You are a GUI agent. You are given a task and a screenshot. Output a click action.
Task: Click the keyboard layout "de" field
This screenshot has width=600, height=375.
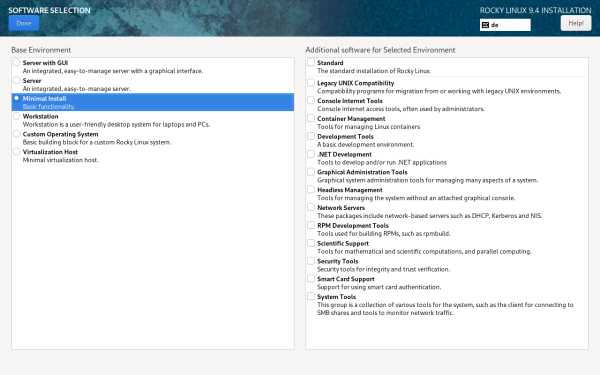(x=505, y=25)
